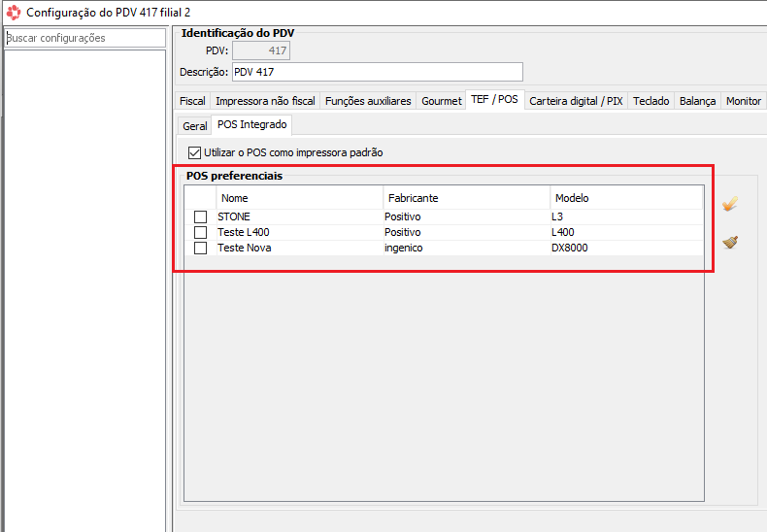Click the Fabricante column header
This screenshot has width=767, height=532.
pos(467,198)
